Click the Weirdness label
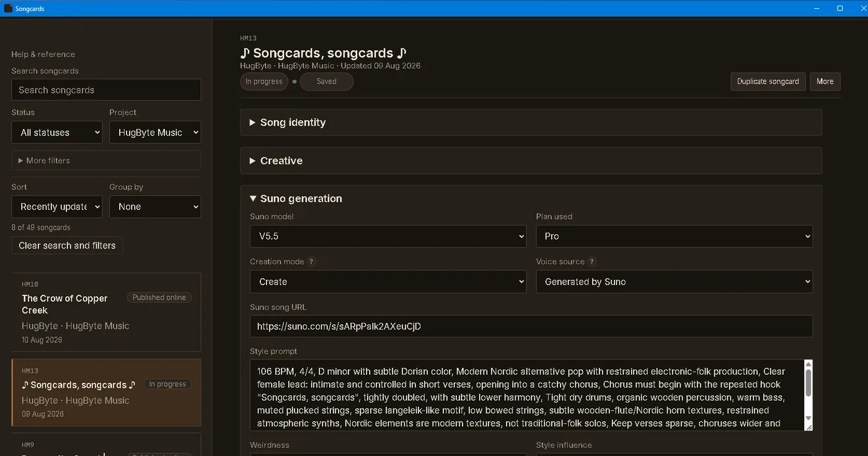This screenshot has width=868, height=456. pos(270,445)
